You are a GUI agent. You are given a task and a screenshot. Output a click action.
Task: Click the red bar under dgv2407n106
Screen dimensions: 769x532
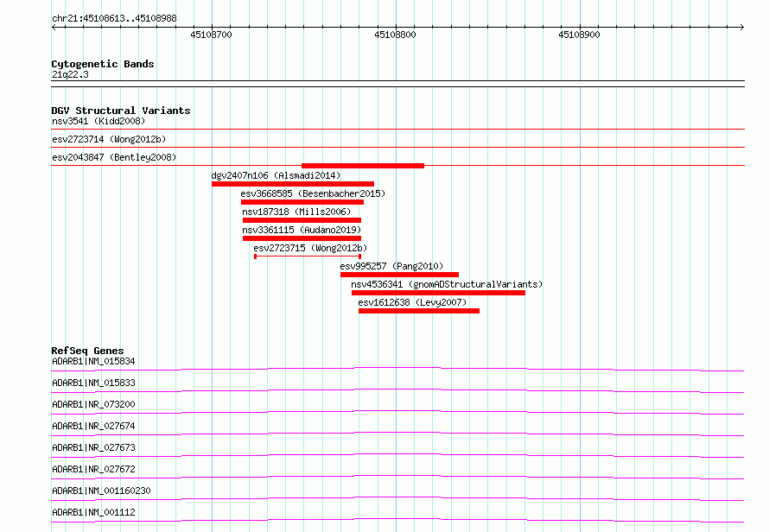tap(293, 184)
